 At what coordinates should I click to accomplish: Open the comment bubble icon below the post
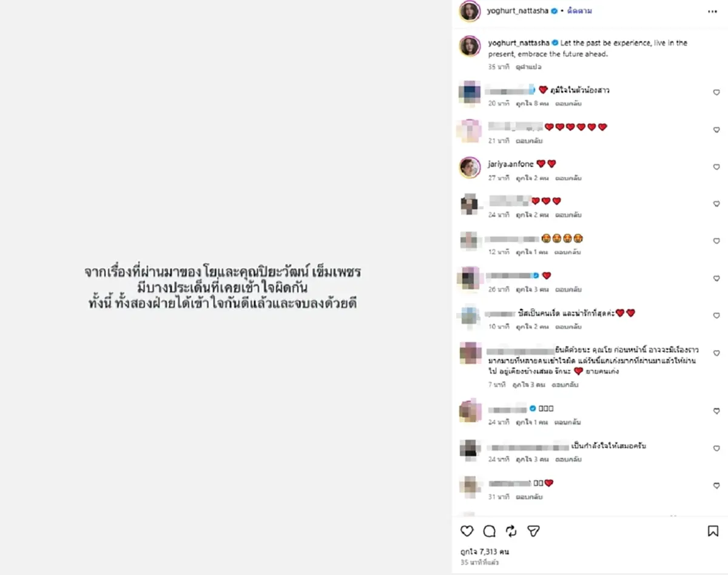pyautogui.click(x=489, y=531)
